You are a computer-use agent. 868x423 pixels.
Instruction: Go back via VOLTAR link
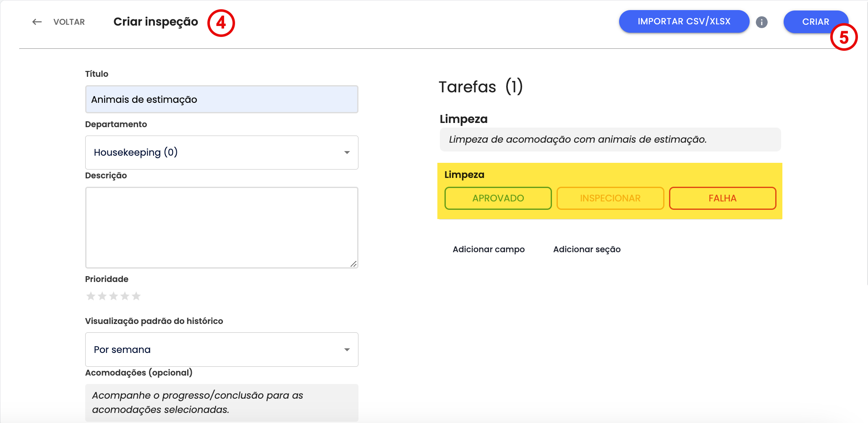(x=69, y=22)
